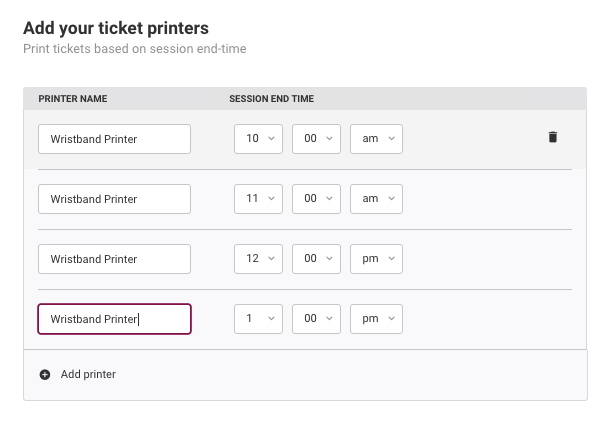
Task: Open the hour dropdown showing 11
Action: (x=258, y=199)
